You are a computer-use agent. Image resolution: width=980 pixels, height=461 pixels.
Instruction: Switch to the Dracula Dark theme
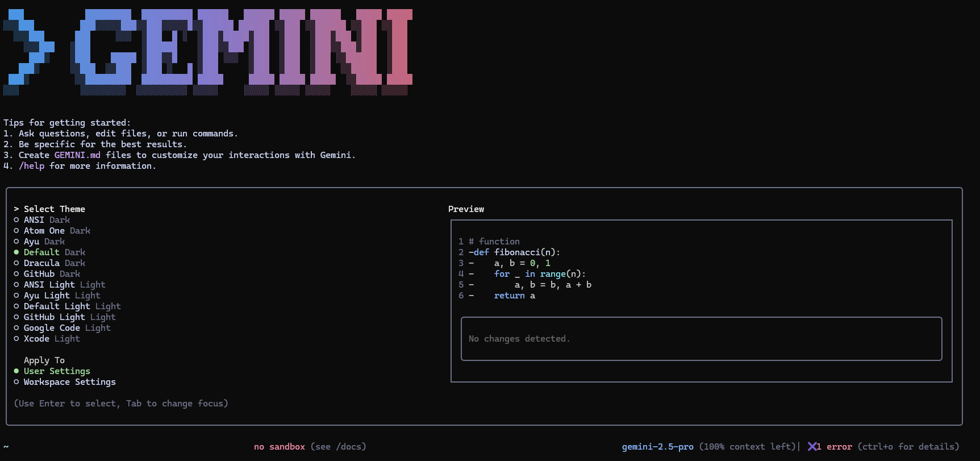54,263
